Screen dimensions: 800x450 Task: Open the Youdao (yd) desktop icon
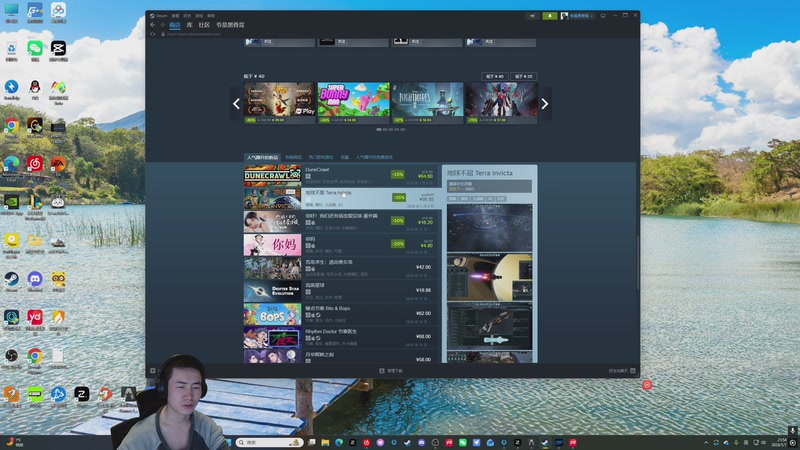[x=35, y=320]
